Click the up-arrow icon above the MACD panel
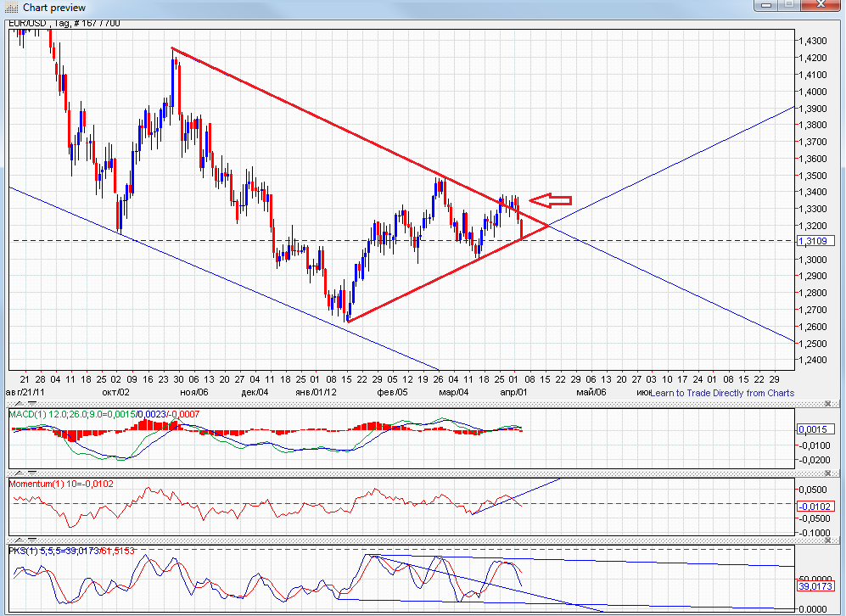The height and width of the screenshot is (616, 846). click(x=19, y=404)
